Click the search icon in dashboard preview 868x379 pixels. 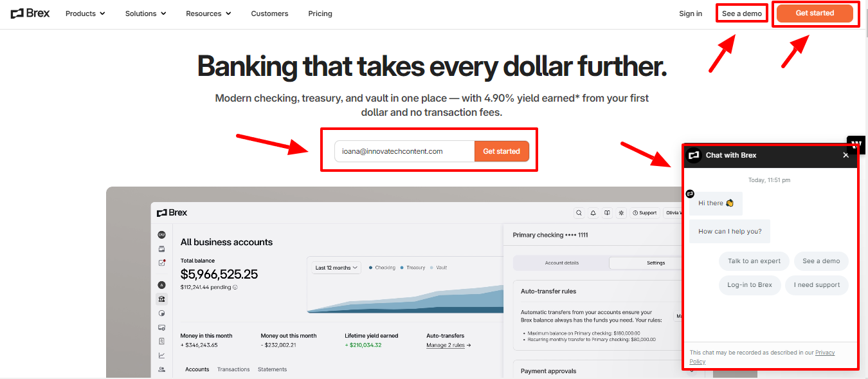pos(579,212)
